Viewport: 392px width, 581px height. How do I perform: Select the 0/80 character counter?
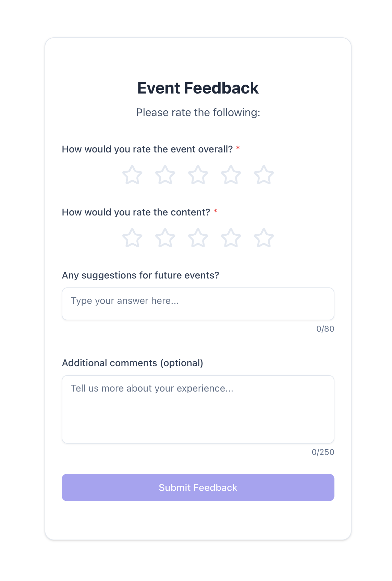coord(326,329)
